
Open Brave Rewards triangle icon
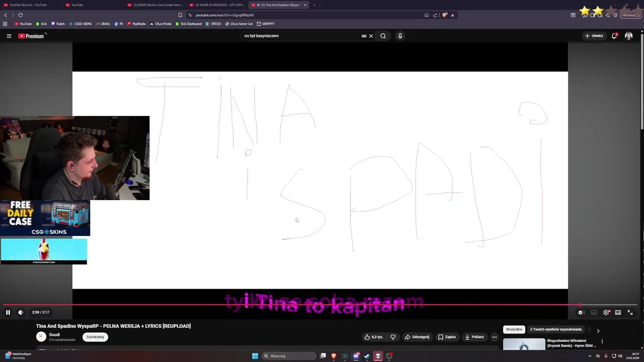[452, 15]
